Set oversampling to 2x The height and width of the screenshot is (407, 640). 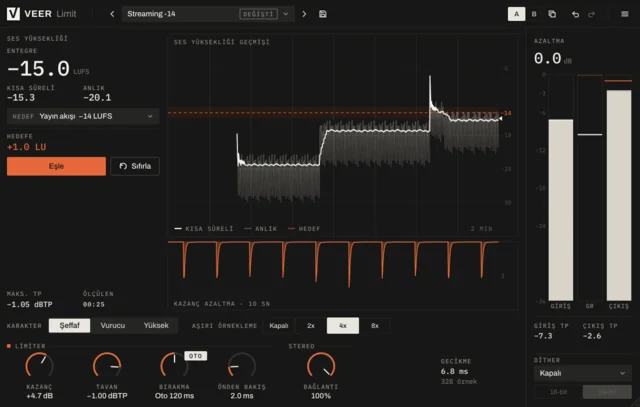click(311, 325)
